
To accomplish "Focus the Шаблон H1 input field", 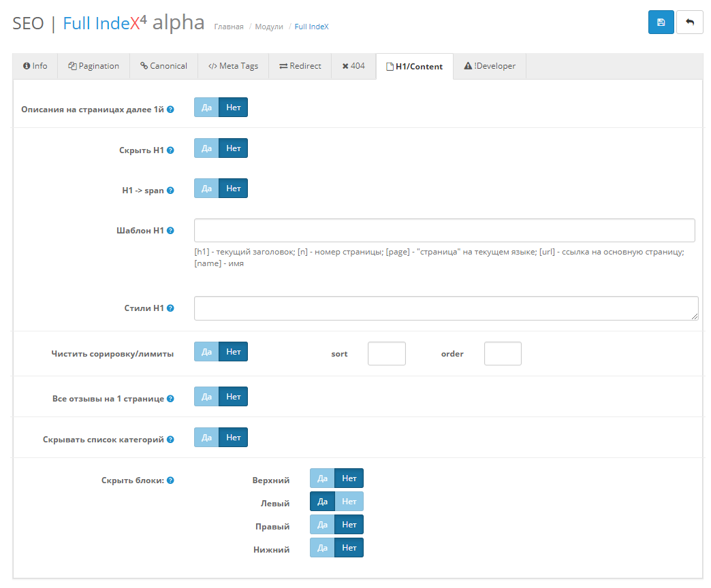I will coord(444,231).
